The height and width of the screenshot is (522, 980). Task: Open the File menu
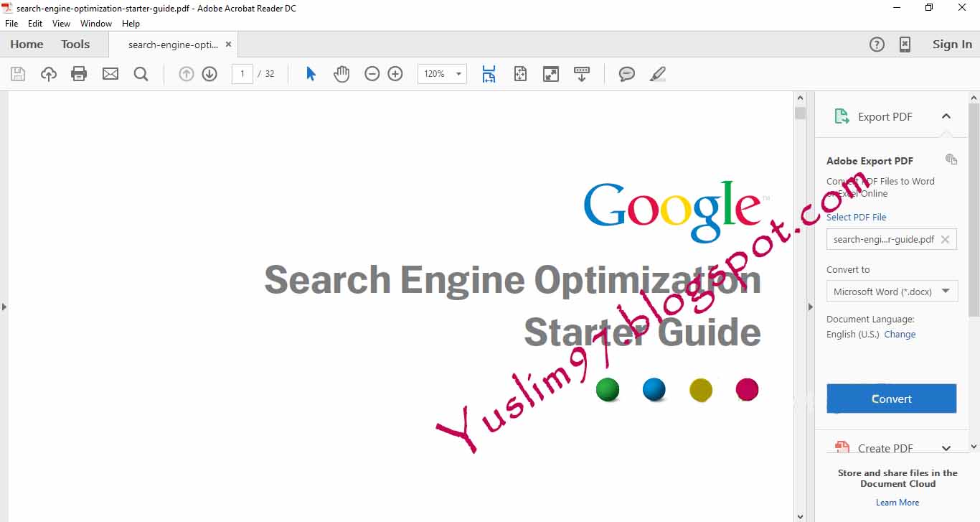click(x=11, y=24)
